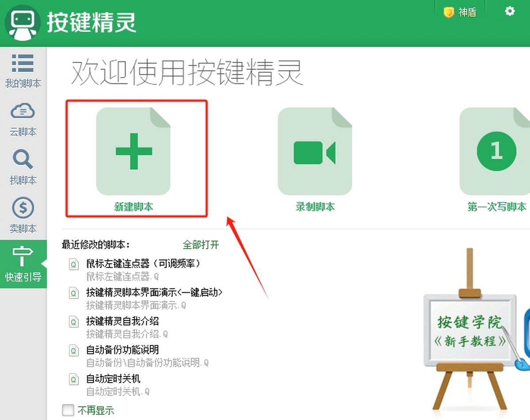Open script 按键精灵脚本界面演示<一键启动>
The width and height of the screenshot is (530, 420).
(154, 292)
